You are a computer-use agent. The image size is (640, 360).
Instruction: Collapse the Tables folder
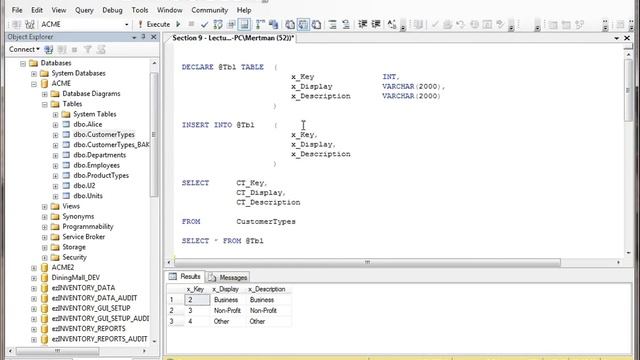click(x=44, y=104)
